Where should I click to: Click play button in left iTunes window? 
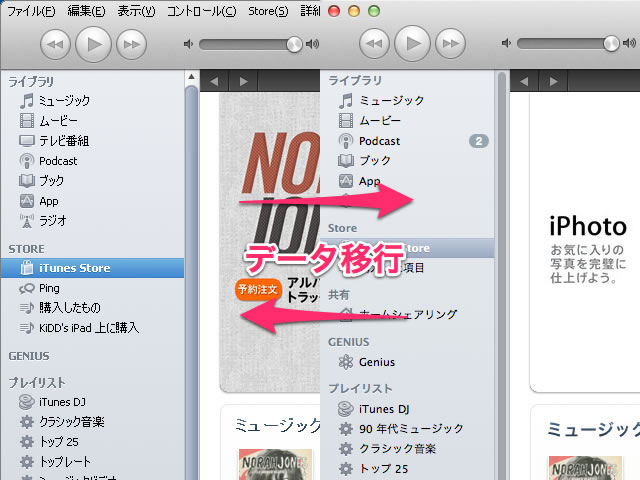93,44
